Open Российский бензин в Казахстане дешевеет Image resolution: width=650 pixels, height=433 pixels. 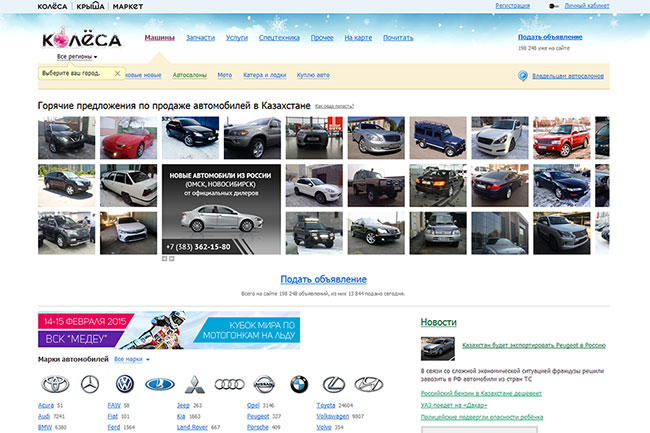click(x=481, y=393)
